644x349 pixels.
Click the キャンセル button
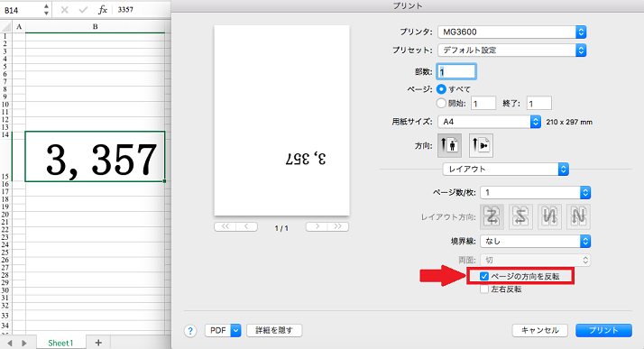(x=539, y=330)
